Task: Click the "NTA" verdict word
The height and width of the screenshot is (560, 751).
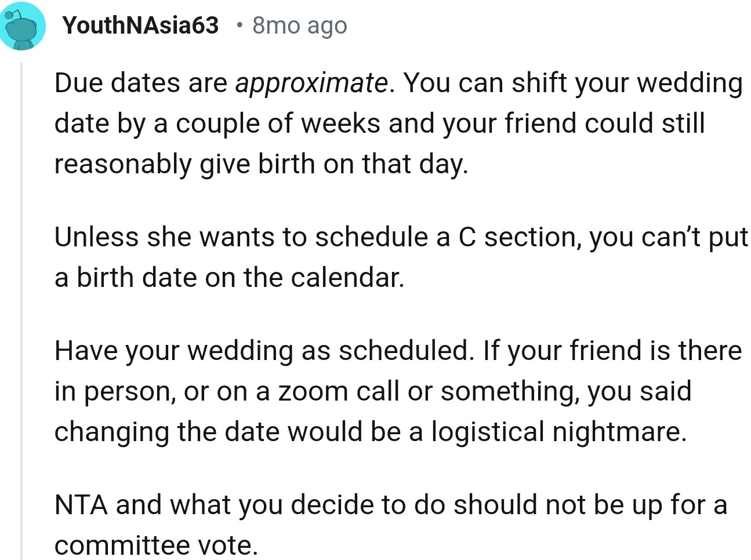Action: [81, 504]
